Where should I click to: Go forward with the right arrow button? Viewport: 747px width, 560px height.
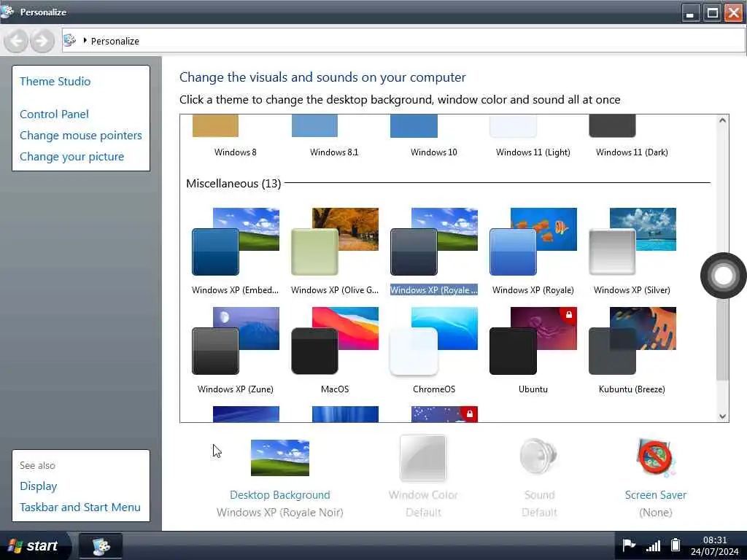(x=42, y=41)
